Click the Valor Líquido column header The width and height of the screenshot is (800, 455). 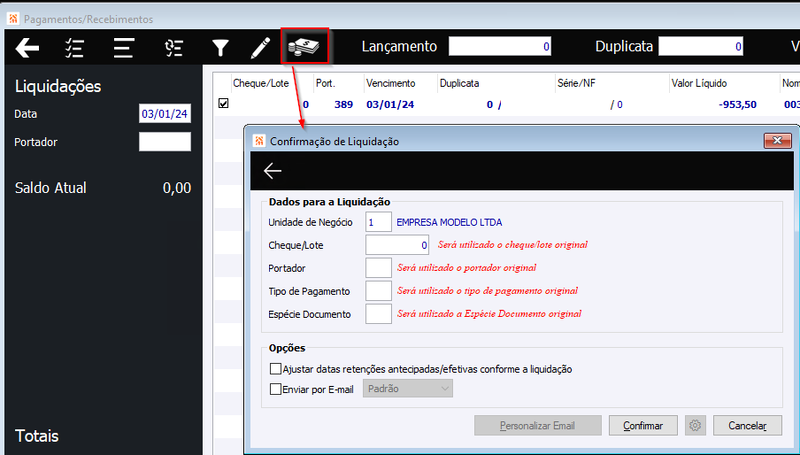699,83
